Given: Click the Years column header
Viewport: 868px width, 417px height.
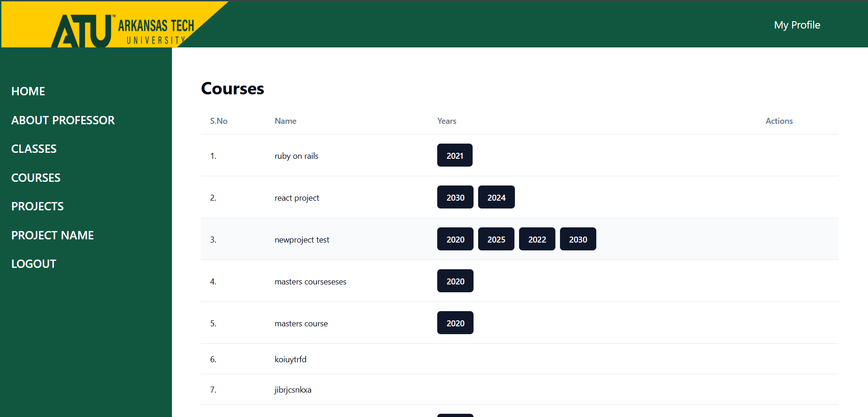Looking at the screenshot, I should [446, 121].
